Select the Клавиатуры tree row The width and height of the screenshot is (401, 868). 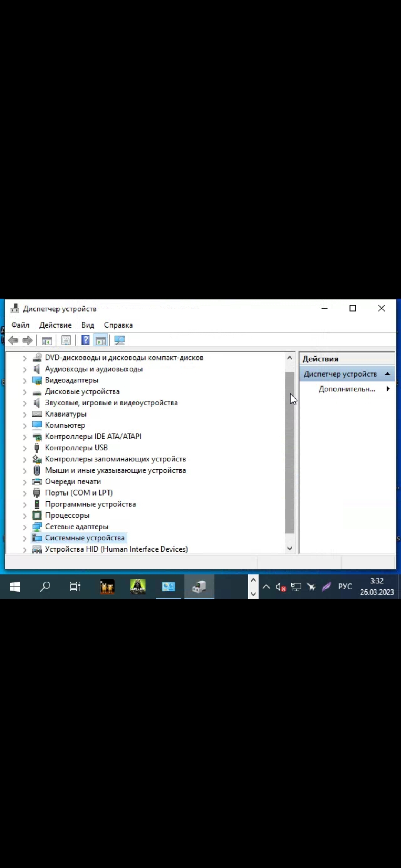66,414
